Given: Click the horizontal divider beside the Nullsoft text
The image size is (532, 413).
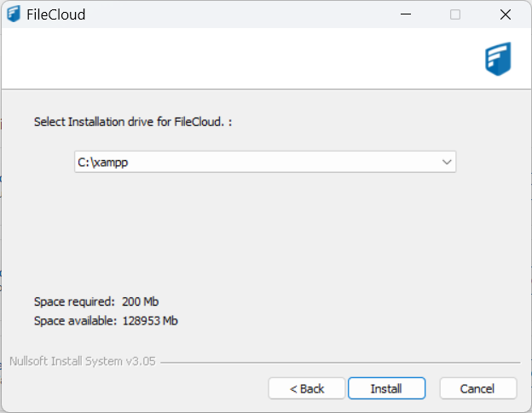Looking at the screenshot, I should 341,362.
